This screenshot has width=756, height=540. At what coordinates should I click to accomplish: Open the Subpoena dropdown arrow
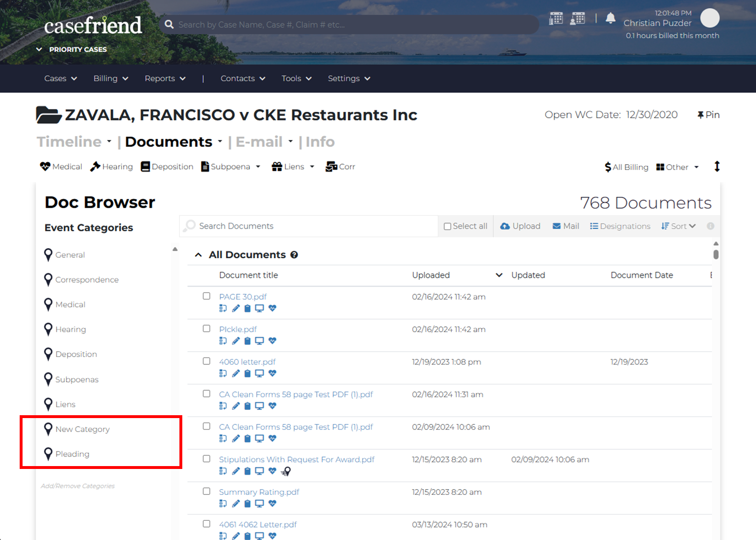(x=258, y=167)
